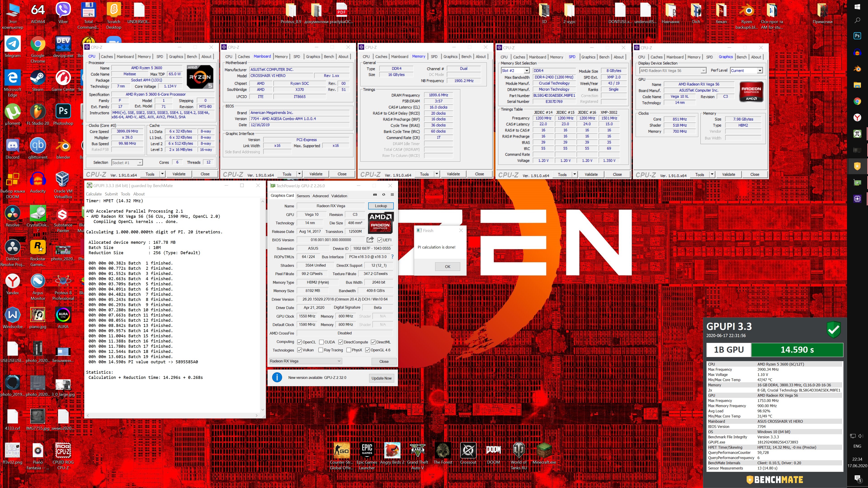
Task: Toggle the Ray Tracing checkbox
Action: pos(321,350)
